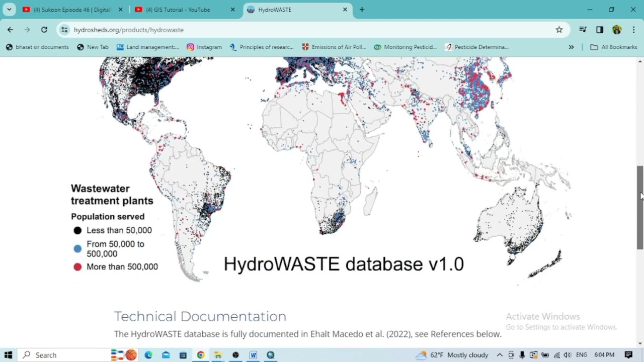Image resolution: width=644 pixels, height=362 pixels.
Task: Click basketball search highlight icon
Action: coord(131,355)
